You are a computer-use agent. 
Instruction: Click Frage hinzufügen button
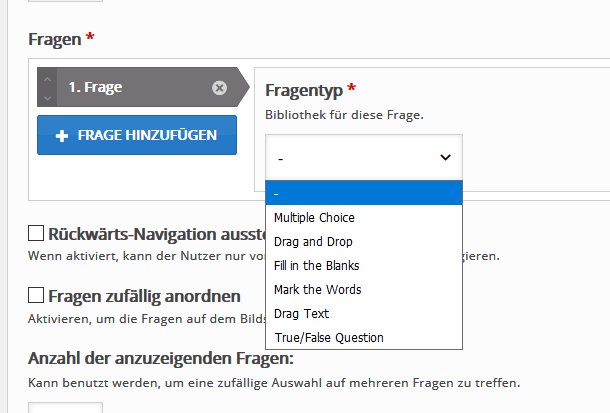[x=137, y=136]
